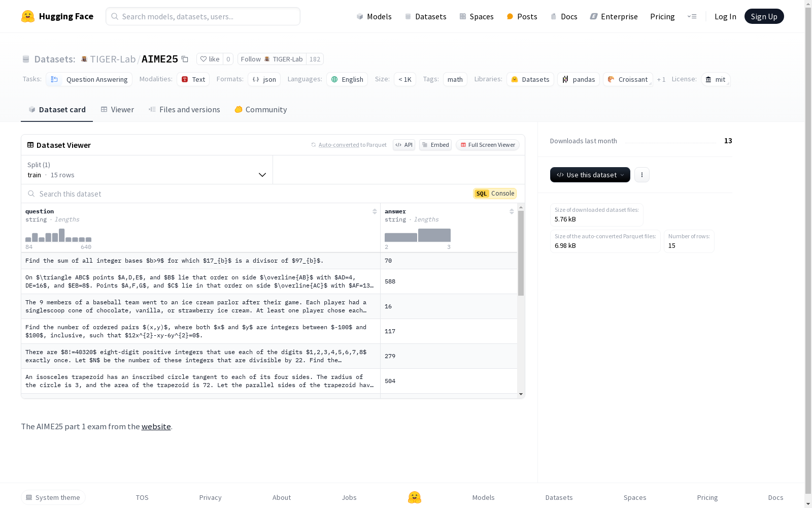Click the Embed button
Image resolution: width=812 pixels, height=508 pixels.
(435, 145)
